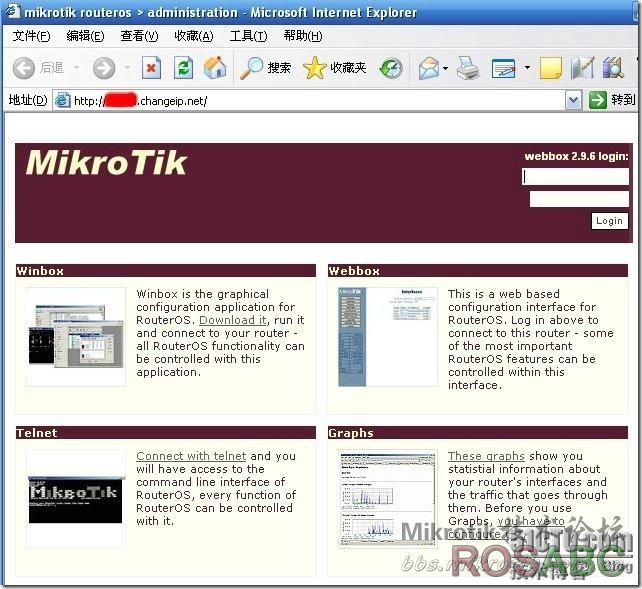
Task: Click the Winbox section header
Action: click(x=166, y=271)
